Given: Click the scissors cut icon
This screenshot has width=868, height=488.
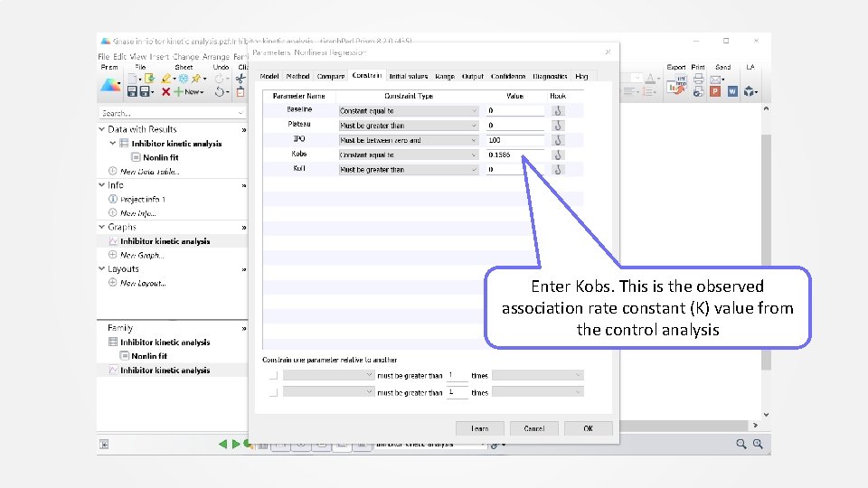Looking at the screenshot, I should point(241,79).
